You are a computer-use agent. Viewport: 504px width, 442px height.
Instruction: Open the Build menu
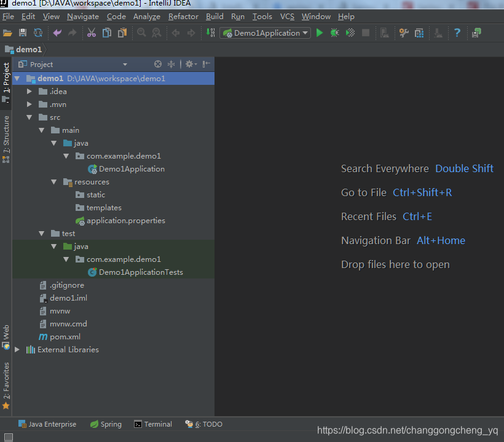pos(215,17)
